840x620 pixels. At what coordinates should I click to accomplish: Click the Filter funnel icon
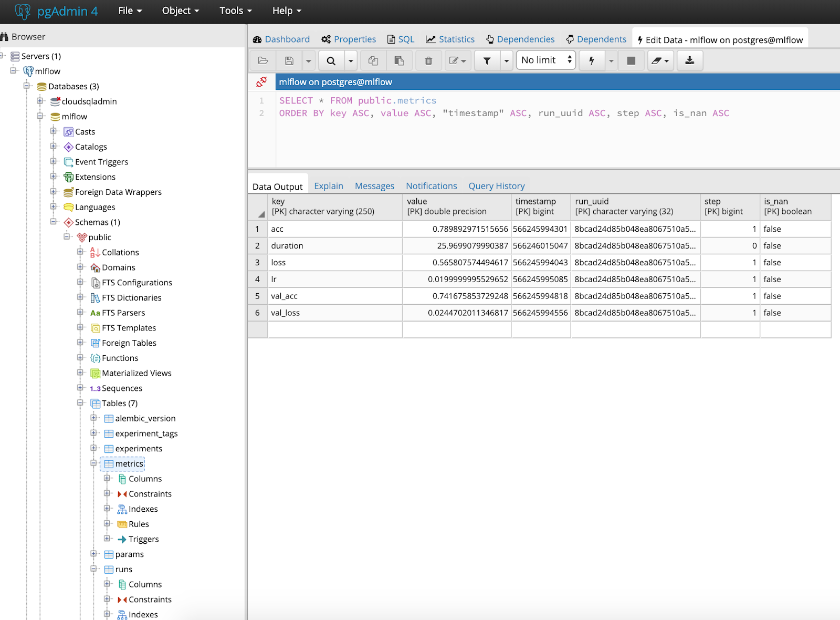[487, 60]
